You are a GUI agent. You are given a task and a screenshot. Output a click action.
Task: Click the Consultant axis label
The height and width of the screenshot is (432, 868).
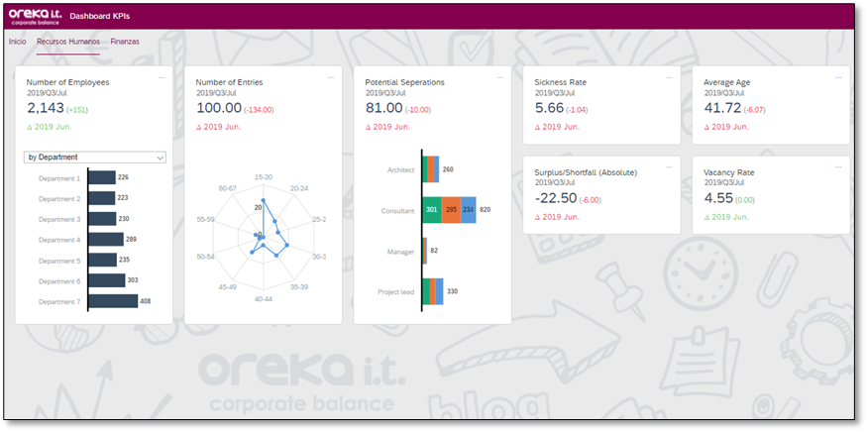pyautogui.click(x=397, y=211)
